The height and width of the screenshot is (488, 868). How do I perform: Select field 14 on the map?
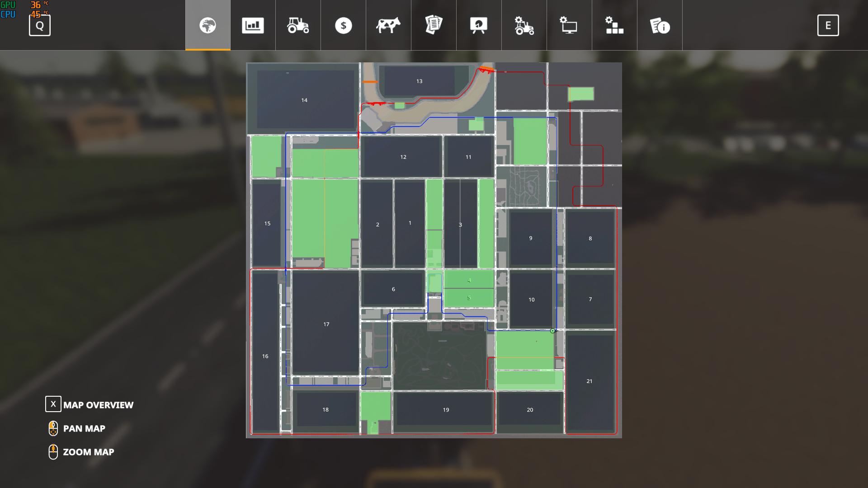304,100
